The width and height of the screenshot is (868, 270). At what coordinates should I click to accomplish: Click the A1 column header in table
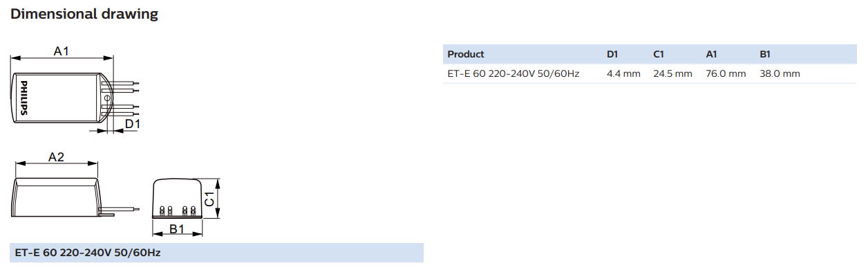point(712,54)
